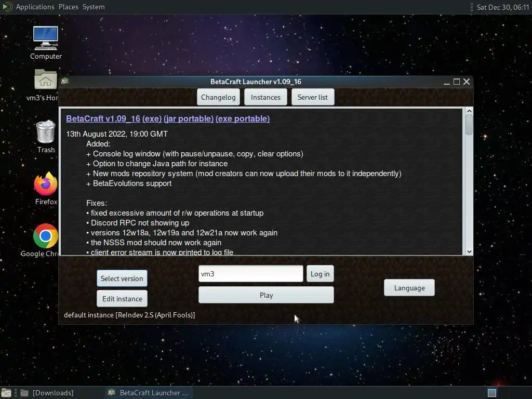Click the show desktop icon in the bottom panel

(x=6, y=393)
